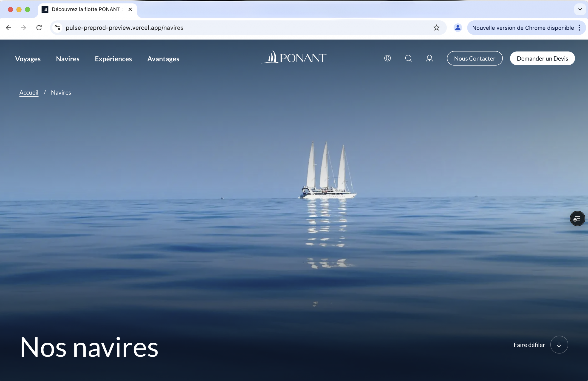
Task: Click the Nous Contacter button
Action: (x=474, y=58)
